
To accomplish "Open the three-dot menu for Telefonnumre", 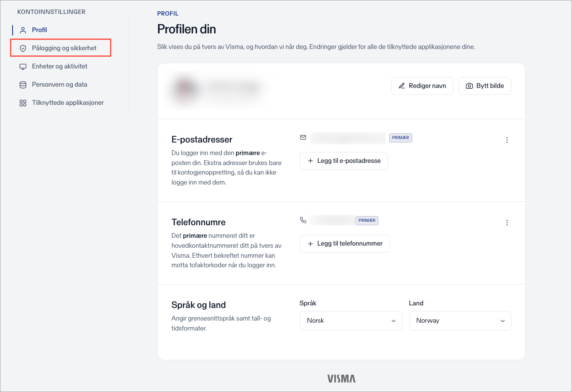I will 507,223.
